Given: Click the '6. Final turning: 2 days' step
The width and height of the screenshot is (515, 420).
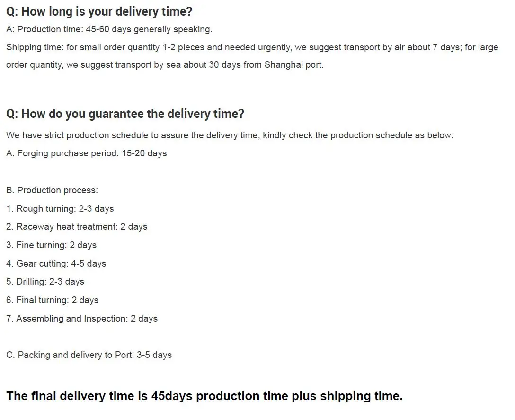Looking at the screenshot, I should pos(52,300).
